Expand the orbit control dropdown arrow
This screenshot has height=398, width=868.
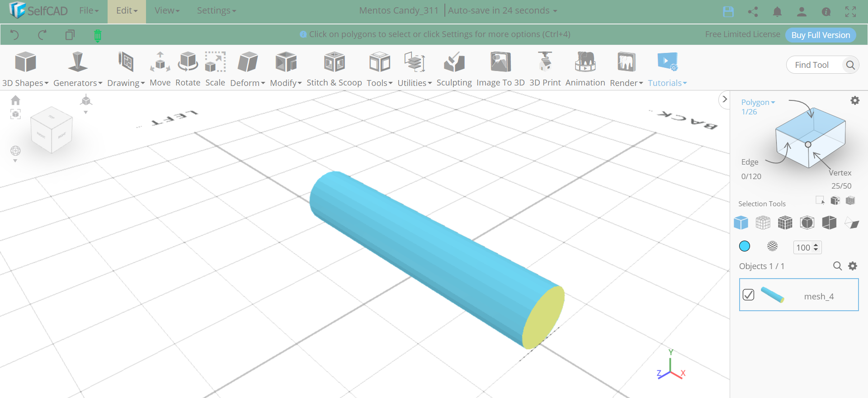pyautogui.click(x=15, y=161)
